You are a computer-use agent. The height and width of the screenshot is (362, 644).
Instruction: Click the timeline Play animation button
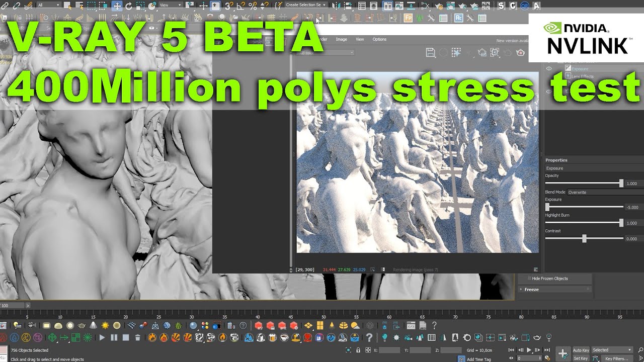pos(529,350)
